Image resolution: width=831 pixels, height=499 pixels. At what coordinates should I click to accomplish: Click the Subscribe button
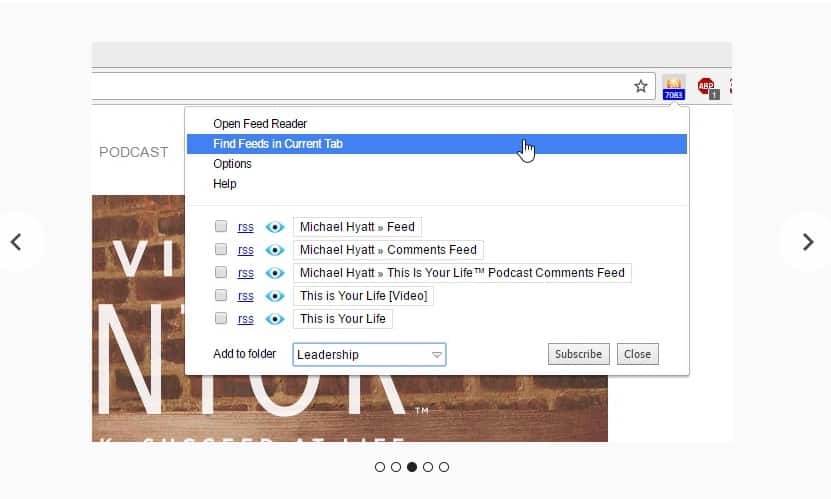(579, 354)
